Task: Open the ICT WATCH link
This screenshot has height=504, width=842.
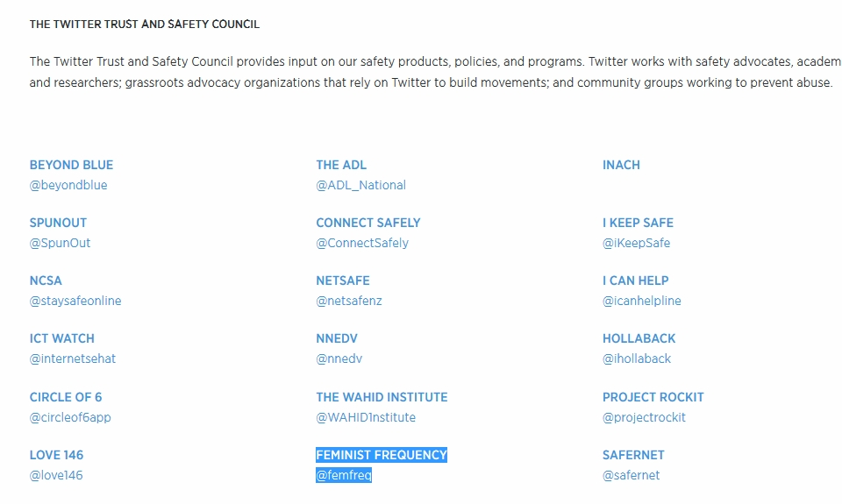Action: tap(61, 338)
